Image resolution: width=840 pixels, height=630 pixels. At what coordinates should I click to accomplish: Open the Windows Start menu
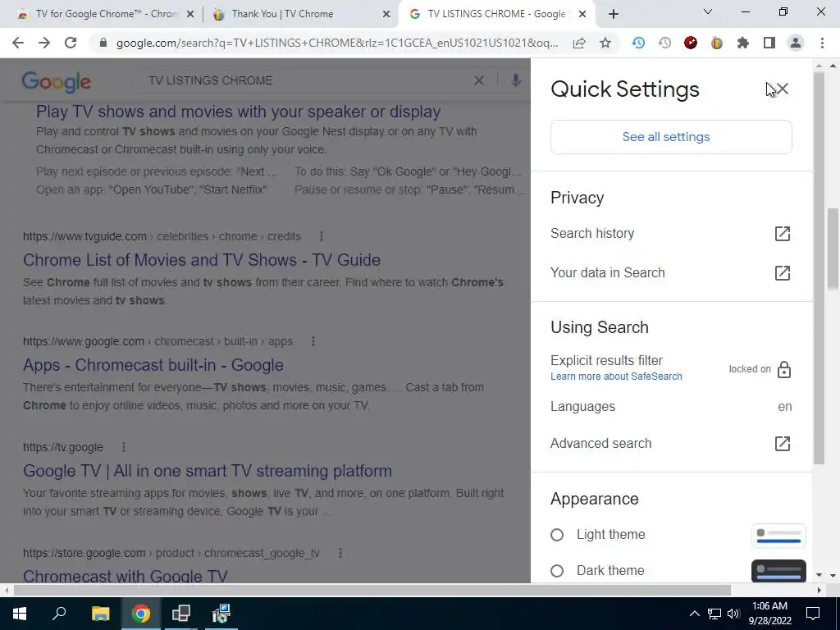(20, 614)
